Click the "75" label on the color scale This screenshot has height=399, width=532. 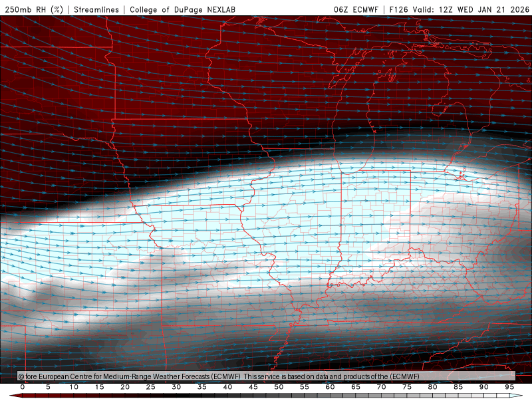(x=407, y=387)
